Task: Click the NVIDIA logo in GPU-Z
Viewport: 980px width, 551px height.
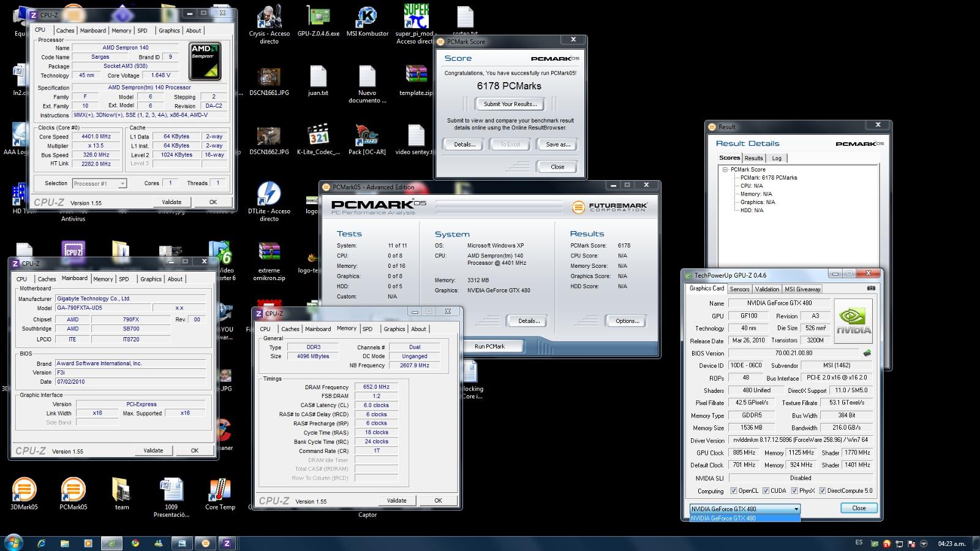Action: coord(853,321)
